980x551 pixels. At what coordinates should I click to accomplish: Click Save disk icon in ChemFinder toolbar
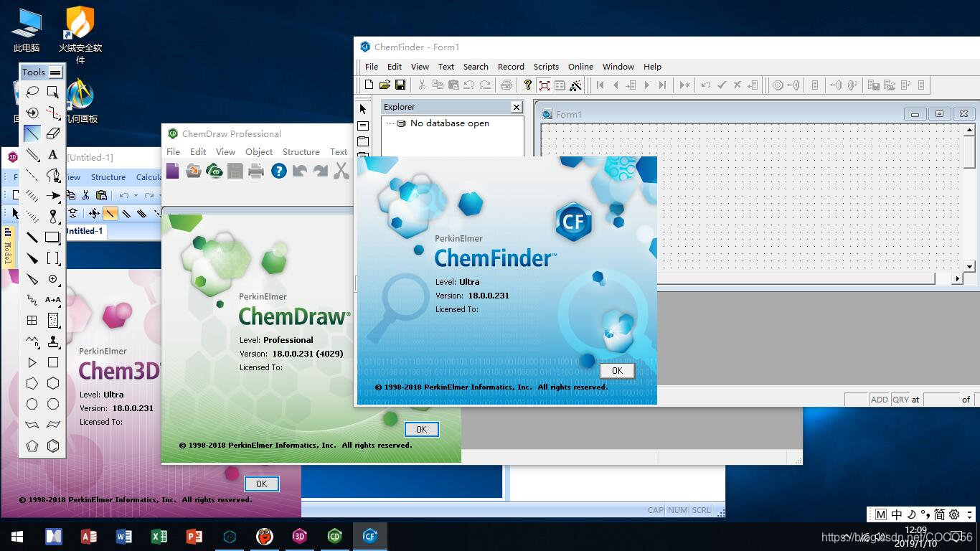point(400,85)
